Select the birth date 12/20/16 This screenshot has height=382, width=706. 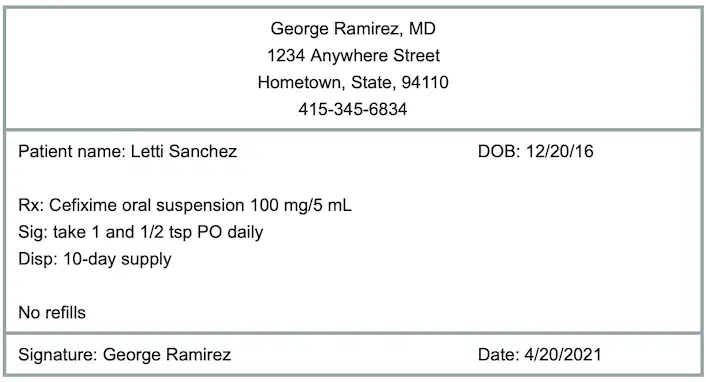click(560, 151)
